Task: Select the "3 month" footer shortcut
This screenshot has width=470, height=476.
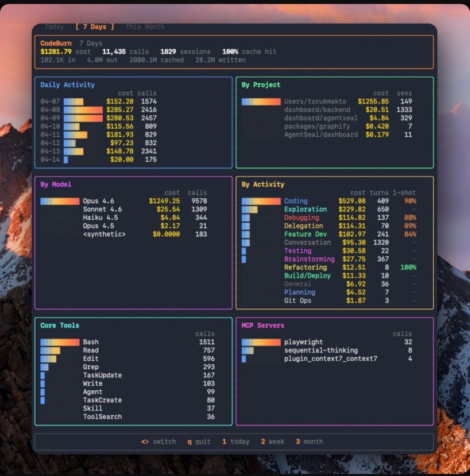Action: [310, 441]
